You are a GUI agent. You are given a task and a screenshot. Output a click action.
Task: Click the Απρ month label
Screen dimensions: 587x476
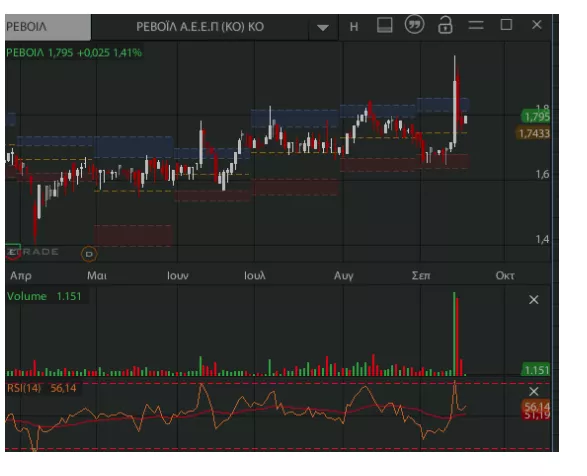[x=21, y=276]
